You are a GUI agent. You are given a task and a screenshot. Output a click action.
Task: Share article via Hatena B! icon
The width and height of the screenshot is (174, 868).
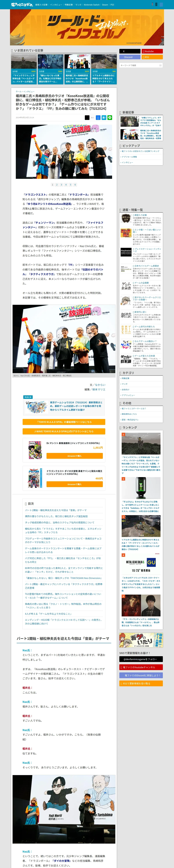(x=104, y=118)
